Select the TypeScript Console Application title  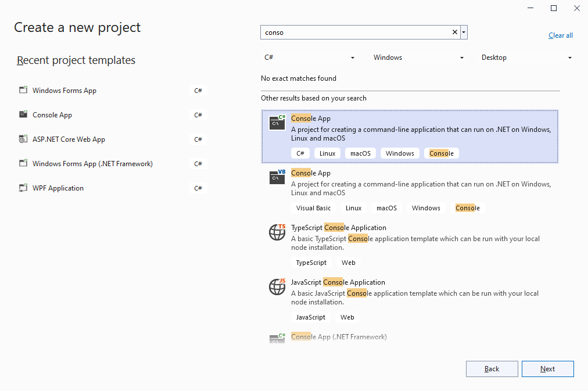[339, 228]
